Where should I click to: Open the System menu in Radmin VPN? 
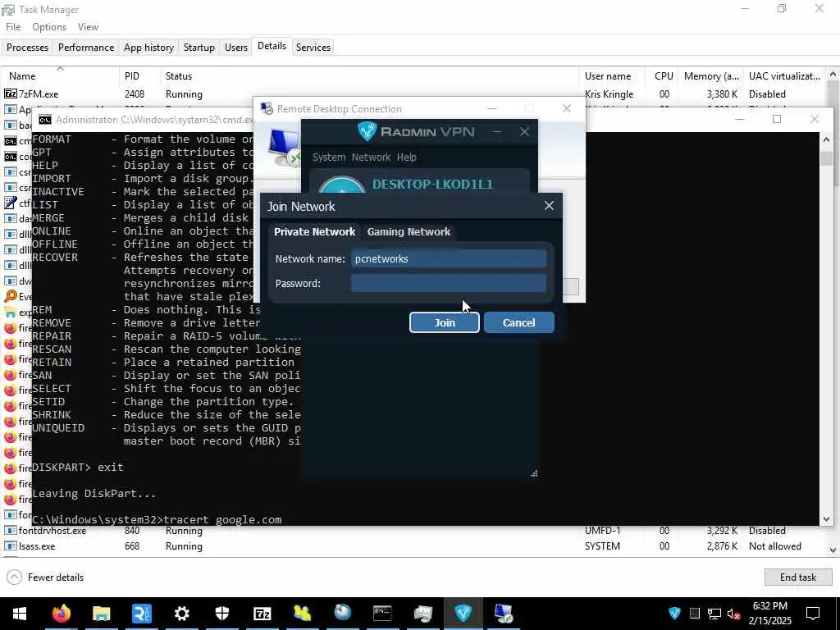pyautogui.click(x=329, y=157)
